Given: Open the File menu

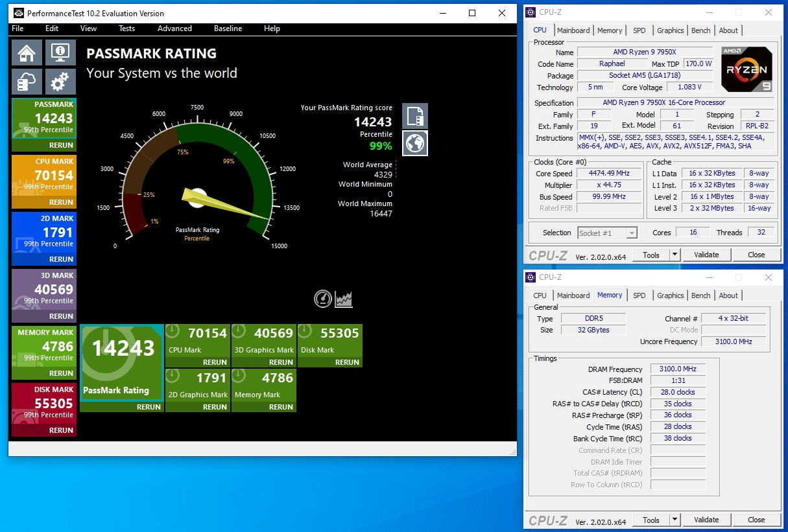Looking at the screenshot, I should click(x=18, y=29).
